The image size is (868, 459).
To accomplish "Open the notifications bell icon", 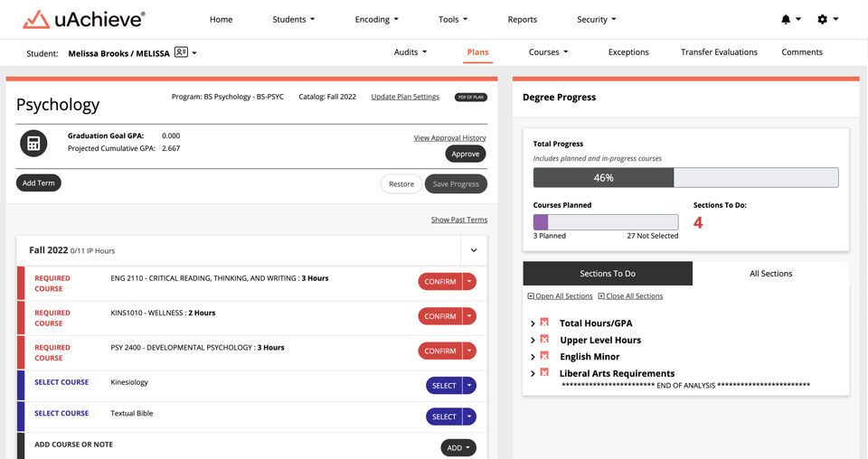I will [786, 19].
